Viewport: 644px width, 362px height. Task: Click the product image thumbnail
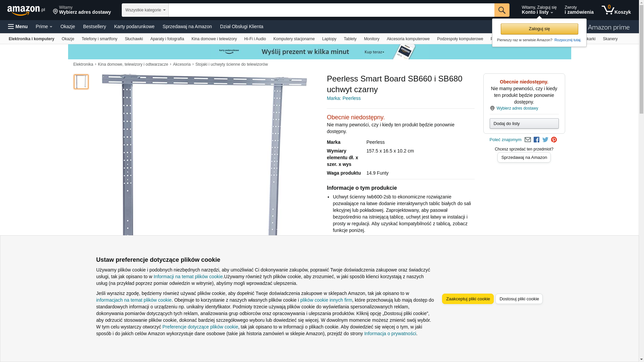(x=81, y=82)
